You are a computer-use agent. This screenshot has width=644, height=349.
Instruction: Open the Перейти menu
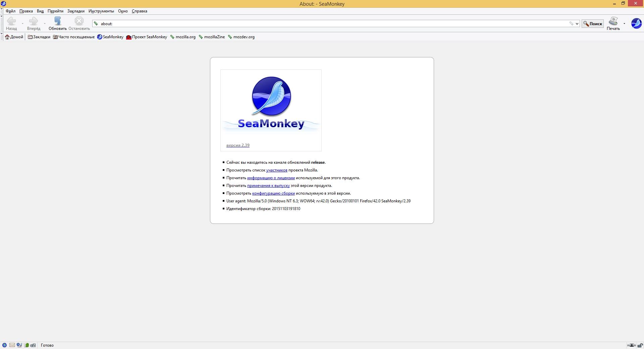[55, 11]
